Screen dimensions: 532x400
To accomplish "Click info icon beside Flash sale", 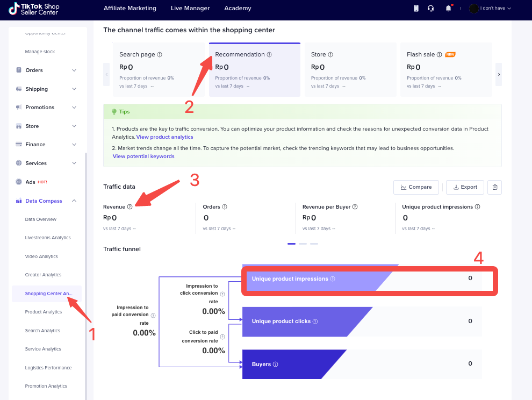I will [439, 55].
